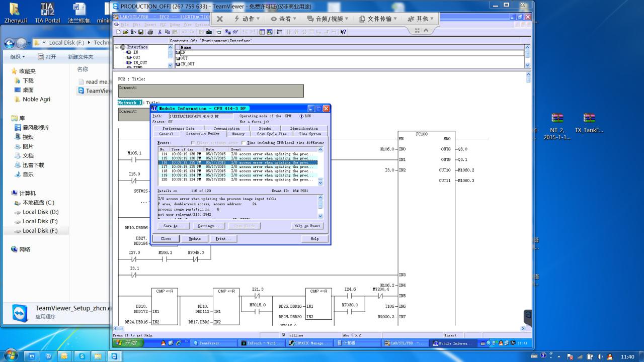Click the Save diskette icon in LAD toolbar

tap(141, 32)
